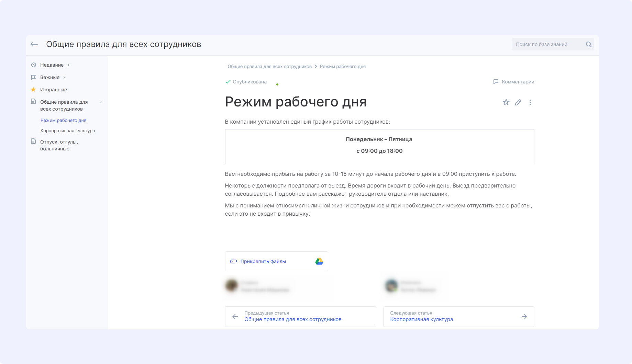Click the Общие правила breadcrumb link

[269, 66]
